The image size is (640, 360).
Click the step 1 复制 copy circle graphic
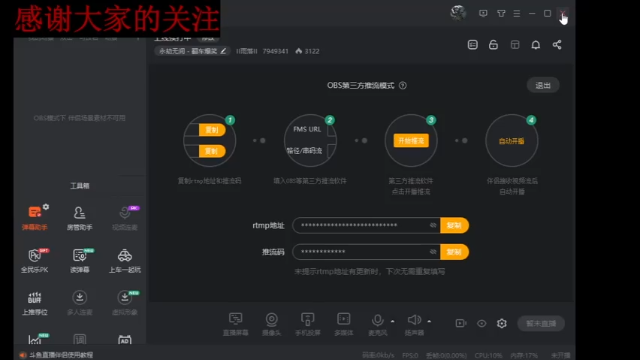click(209, 140)
